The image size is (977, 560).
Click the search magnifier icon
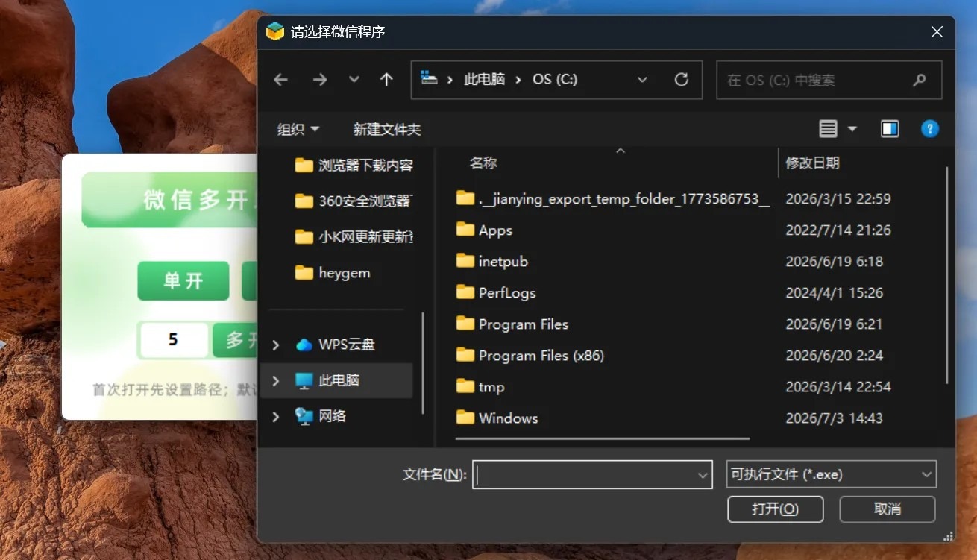pos(919,80)
